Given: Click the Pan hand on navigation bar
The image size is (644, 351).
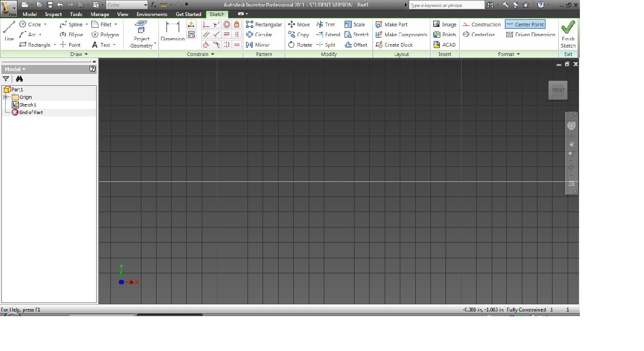Looking at the screenshot, I should [571, 143].
